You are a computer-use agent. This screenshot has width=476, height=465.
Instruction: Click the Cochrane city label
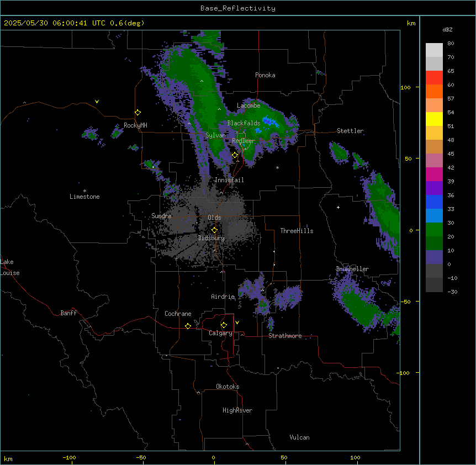[178, 314]
